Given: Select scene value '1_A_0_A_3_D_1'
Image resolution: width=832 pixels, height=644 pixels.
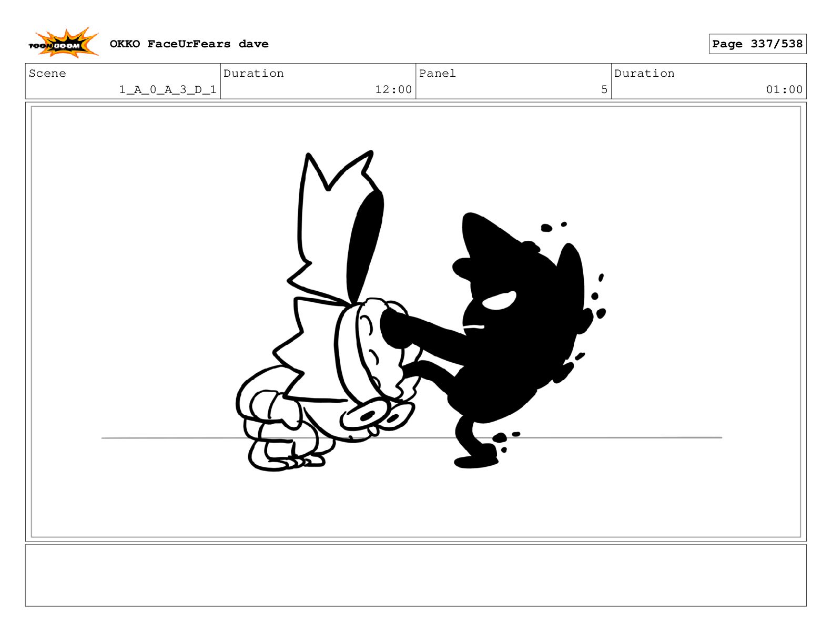Looking at the screenshot, I should (168, 89).
